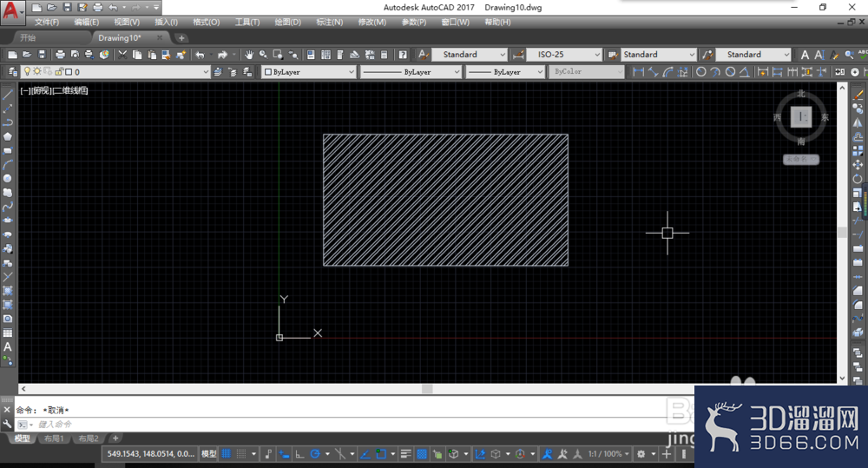The height and width of the screenshot is (468, 868).
Task: Click the New drawing icon in toolbar
Action: coord(12,55)
